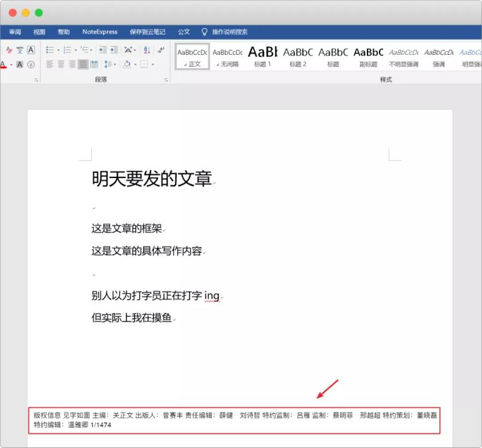This screenshot has width=482, height=448.
Task: Click the clear formatting eraser icon
Action: coord(9,50)
